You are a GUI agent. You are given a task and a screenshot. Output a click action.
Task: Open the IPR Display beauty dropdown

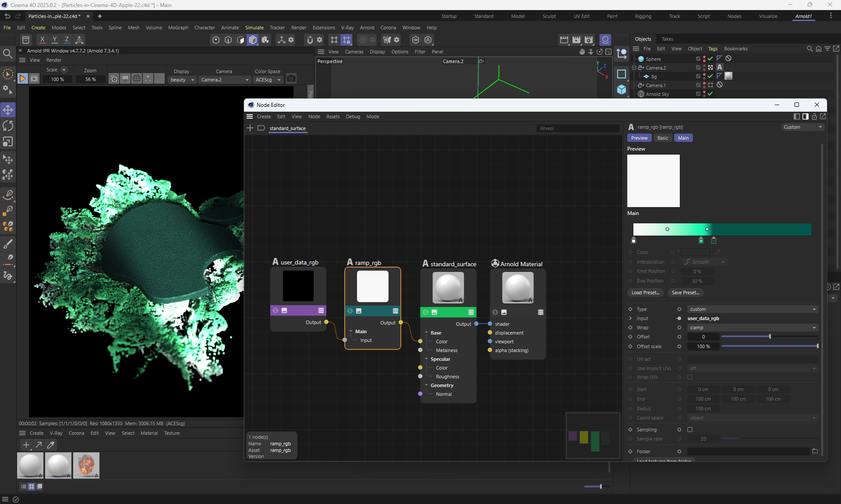pyautogui.click(x=182, y=80)
